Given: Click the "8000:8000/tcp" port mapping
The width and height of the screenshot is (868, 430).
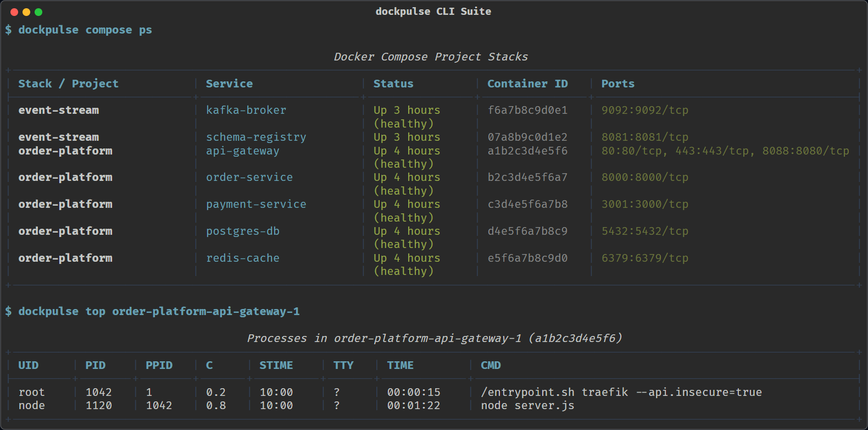Looking at the screenshot, I should [645, 178].
